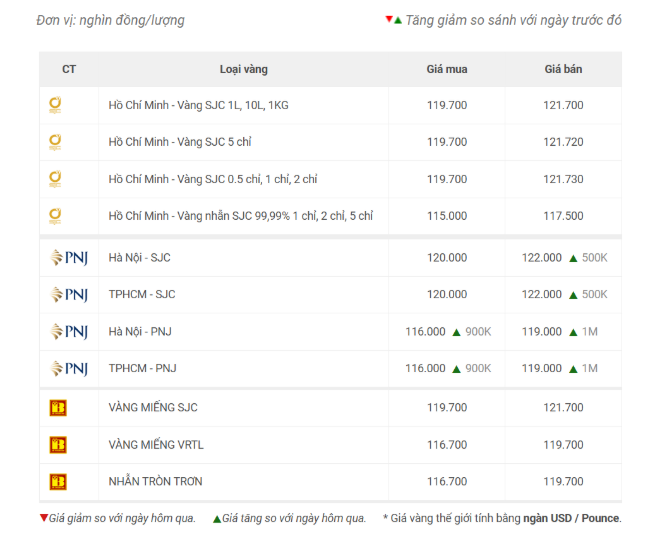Click buy price 116.700 for VÀNG MIẾNG VRTL

(x=447, y=445)
